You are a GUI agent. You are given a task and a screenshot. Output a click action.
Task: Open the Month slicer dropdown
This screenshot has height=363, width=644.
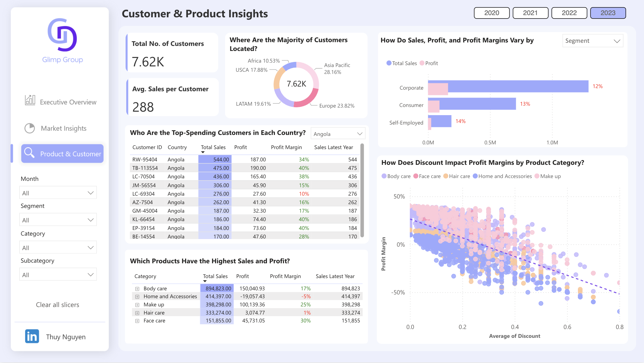pyautogui.click(x=58, y=192)
